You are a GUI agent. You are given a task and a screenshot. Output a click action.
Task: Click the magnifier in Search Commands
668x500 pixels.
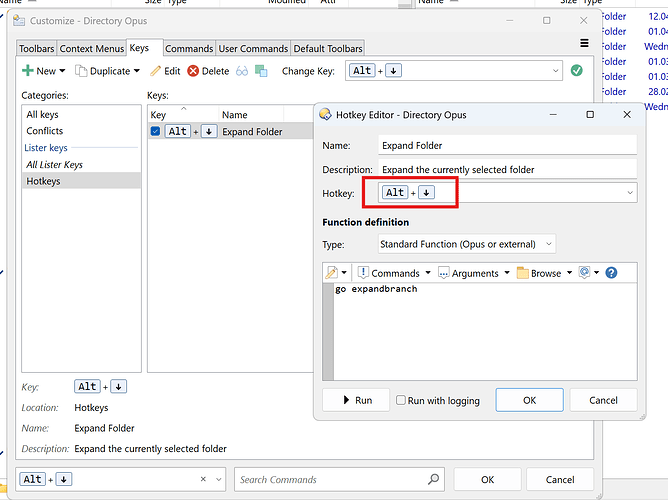coord(433,479)
